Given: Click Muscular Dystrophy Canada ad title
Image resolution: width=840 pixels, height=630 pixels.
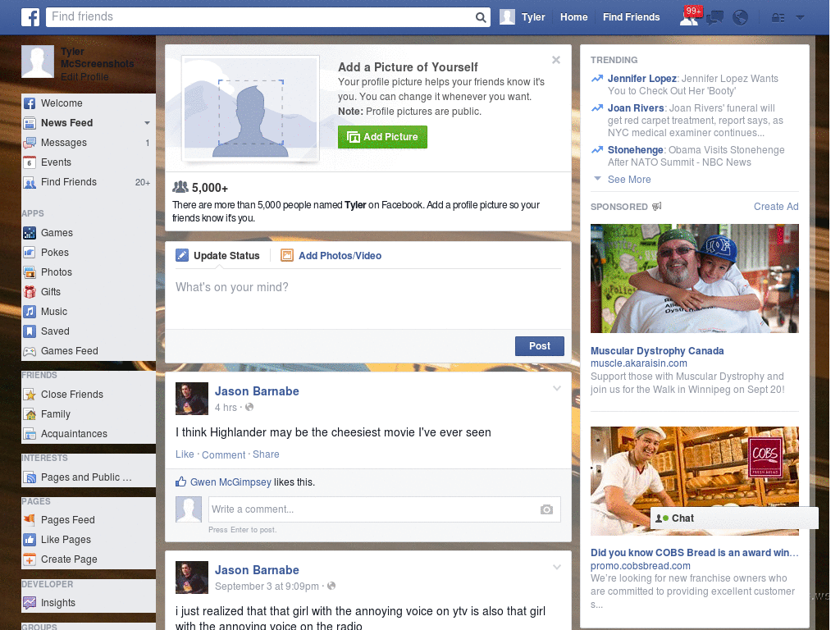Looking at the screenshot, I should 657,351.
